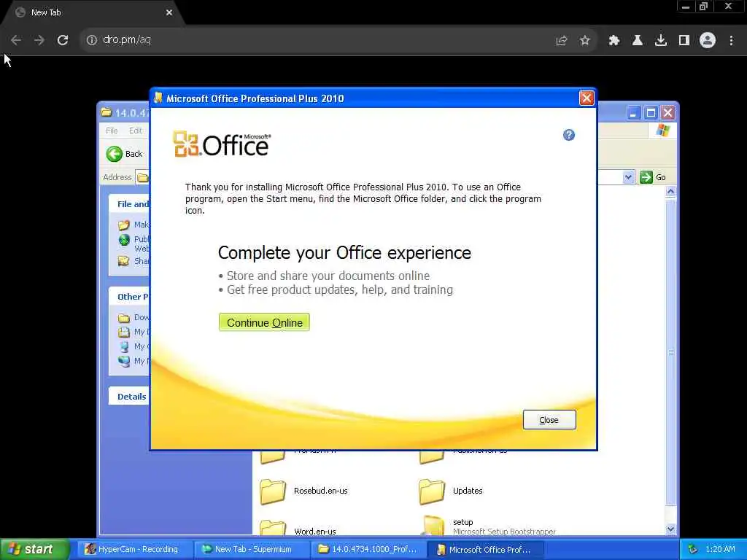This screenshot has height=560, width=747.
Task: Share this page icon in address bar
Action: tap(562, 41)
